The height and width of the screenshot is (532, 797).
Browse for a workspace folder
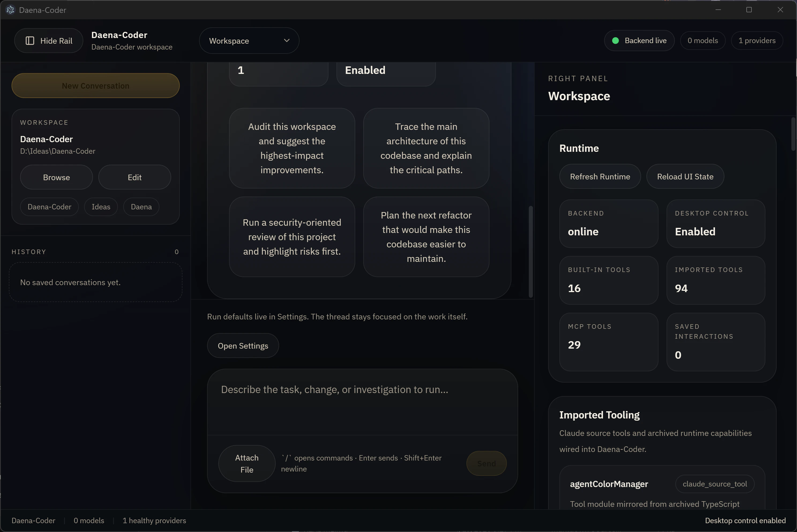[x=56, y=178]
